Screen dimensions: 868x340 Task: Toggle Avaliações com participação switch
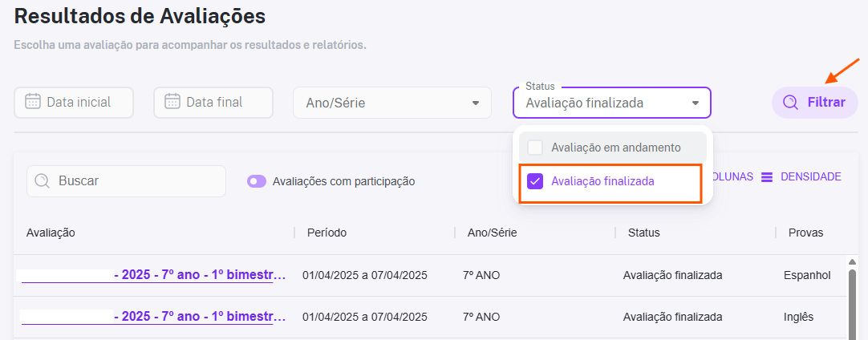(x=256, y=181)
